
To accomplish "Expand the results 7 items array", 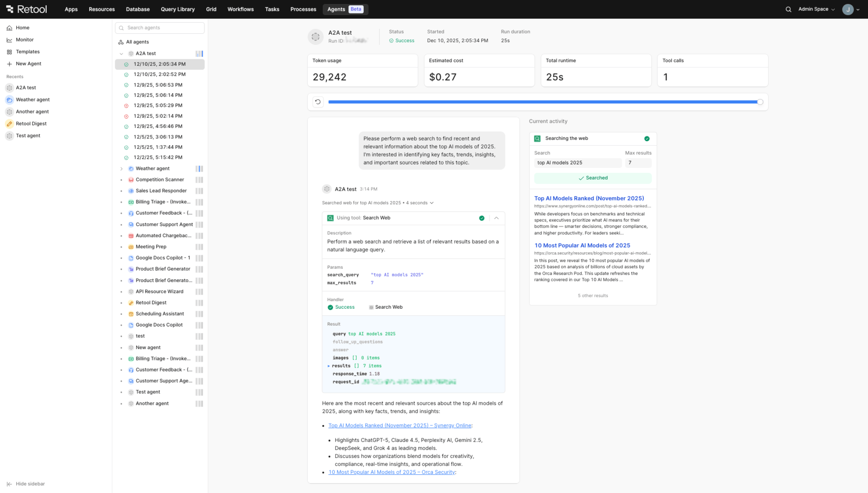I will coord(329,366).
